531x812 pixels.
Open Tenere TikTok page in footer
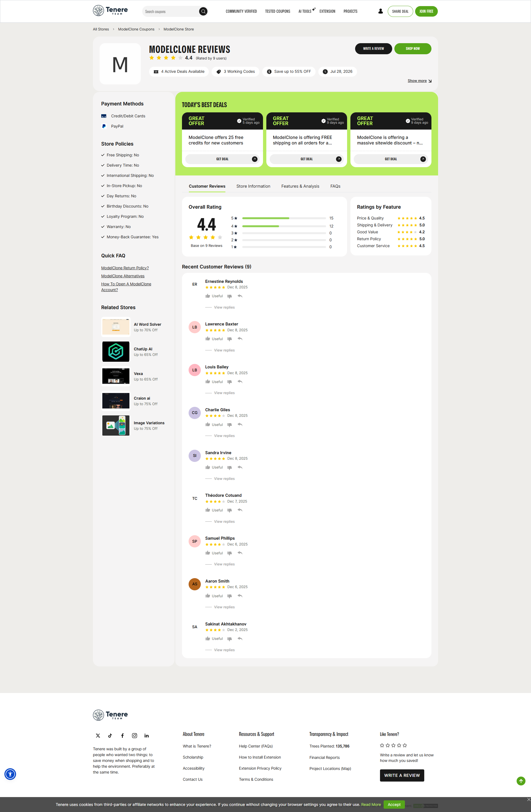110,736
